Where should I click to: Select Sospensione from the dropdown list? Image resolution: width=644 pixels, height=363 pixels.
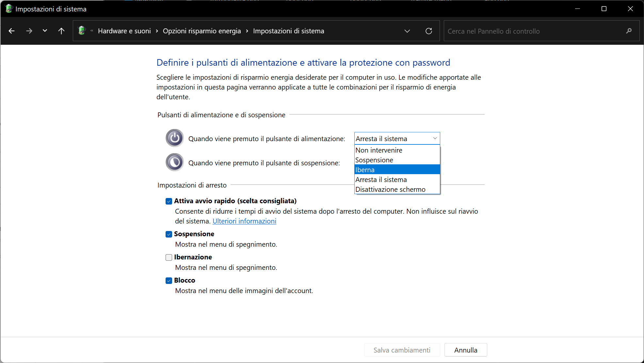397,160
